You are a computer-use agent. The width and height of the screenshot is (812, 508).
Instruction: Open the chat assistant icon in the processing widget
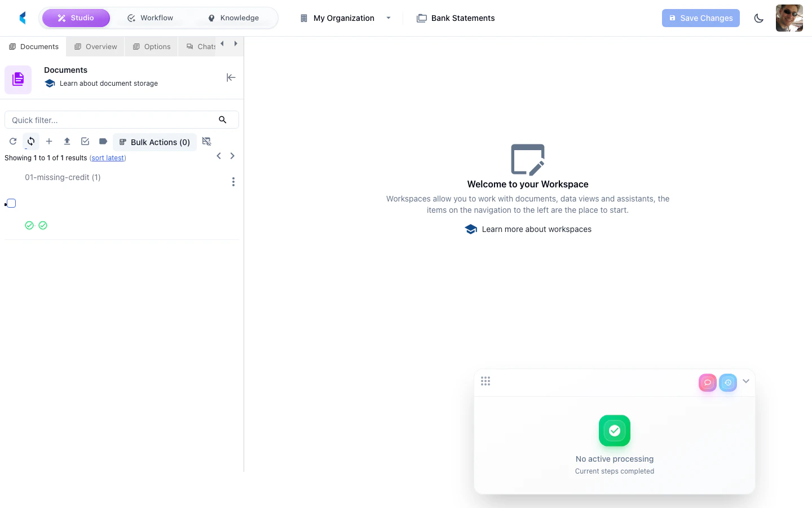coord(707,382)
